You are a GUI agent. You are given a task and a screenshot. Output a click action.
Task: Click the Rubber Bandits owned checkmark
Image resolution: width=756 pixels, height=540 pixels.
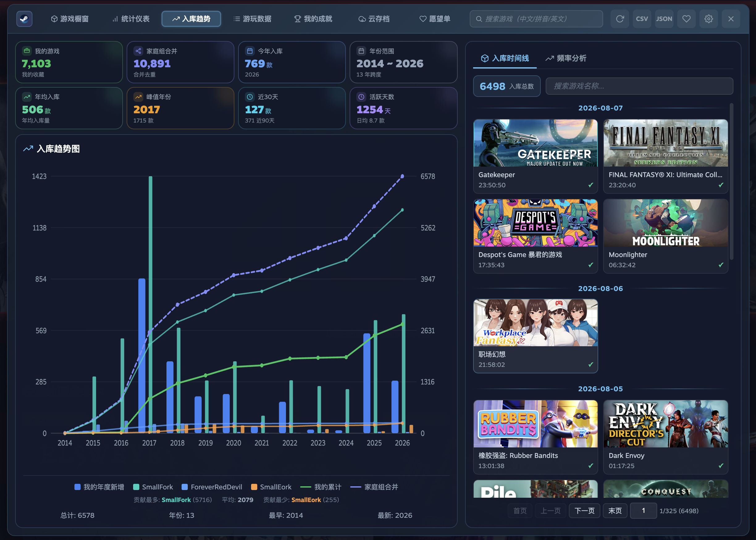(x=590, y=466)
